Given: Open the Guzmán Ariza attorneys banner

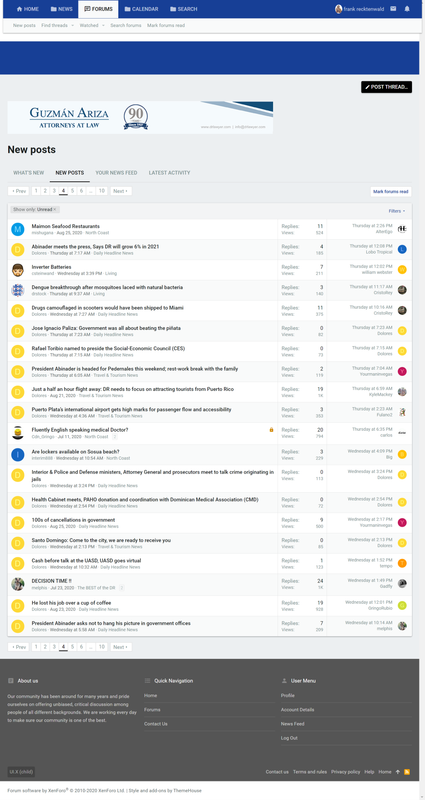Looking at the screenshot, I should (140, 117).
